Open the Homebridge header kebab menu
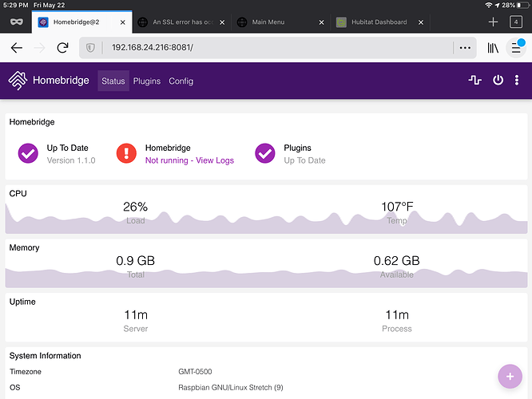This screenshot has width=532, height=399. pos(516,81)
